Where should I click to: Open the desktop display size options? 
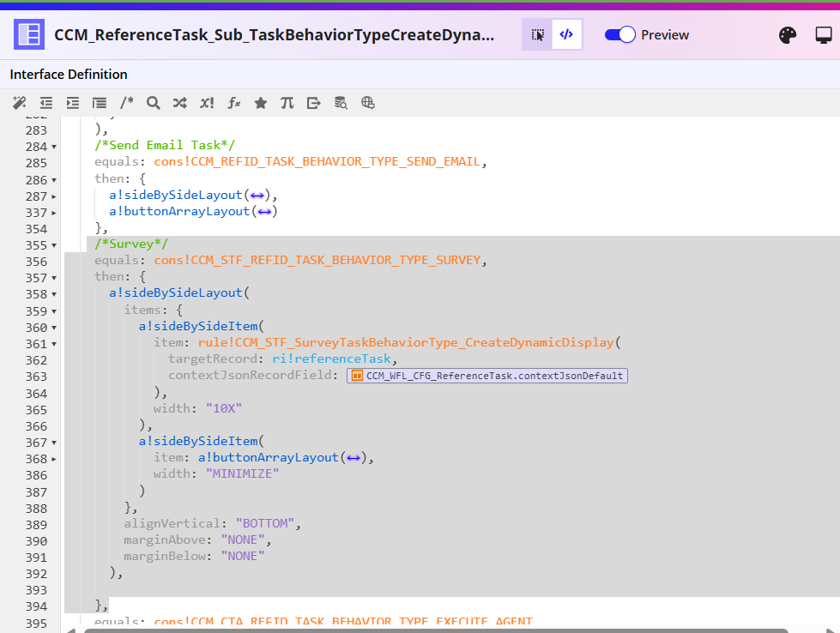[x=824, y=35]
